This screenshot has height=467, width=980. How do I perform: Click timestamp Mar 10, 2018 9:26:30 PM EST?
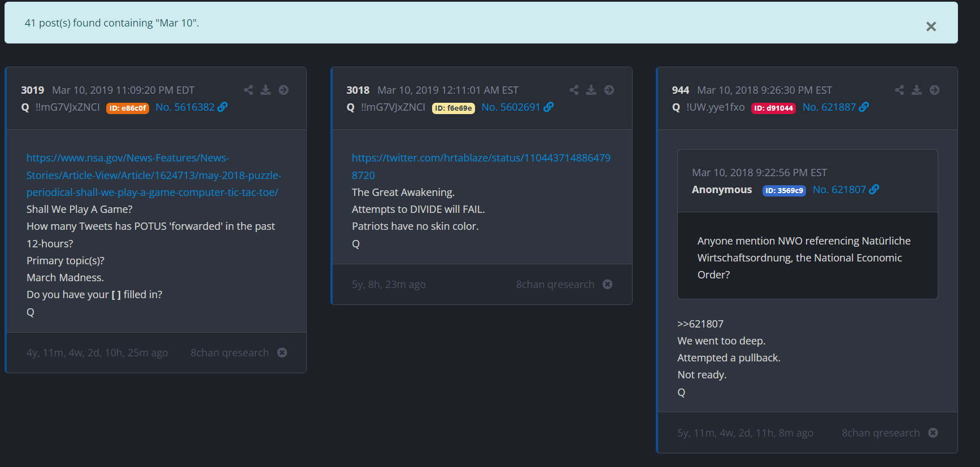pyautogui.click(x=765, y=90)
